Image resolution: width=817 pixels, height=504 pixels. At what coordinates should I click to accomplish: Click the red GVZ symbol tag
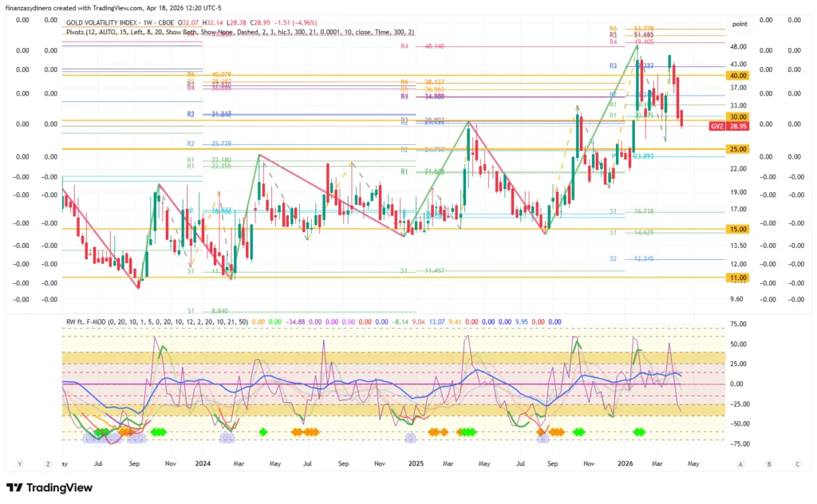click(x=717, y=127)
